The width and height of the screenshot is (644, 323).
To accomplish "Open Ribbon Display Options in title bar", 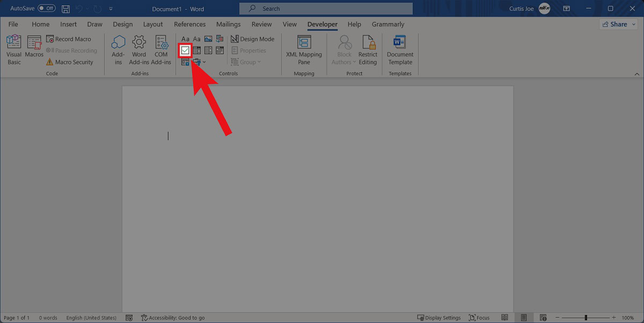I will (x=568, y=9).
